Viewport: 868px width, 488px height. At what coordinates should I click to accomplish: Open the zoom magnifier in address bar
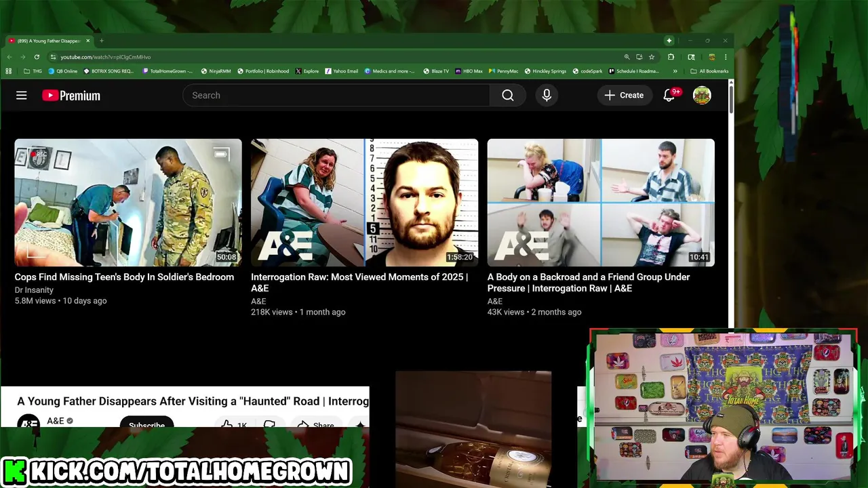click(x=627, y=57)
